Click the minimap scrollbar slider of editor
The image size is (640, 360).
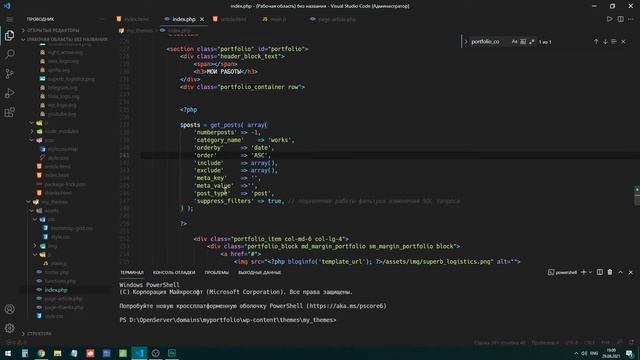[x=637, y=196]
